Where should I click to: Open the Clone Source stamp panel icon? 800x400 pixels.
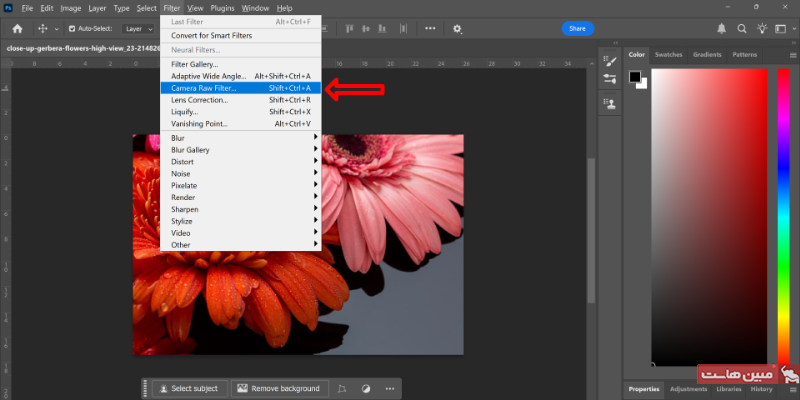[x=609, y=103]
